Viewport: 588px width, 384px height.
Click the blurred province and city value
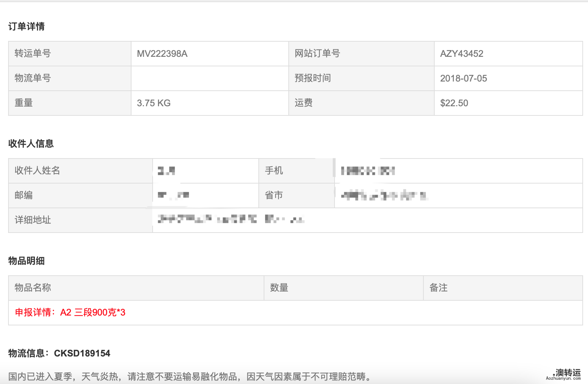[x=384, y=195]
